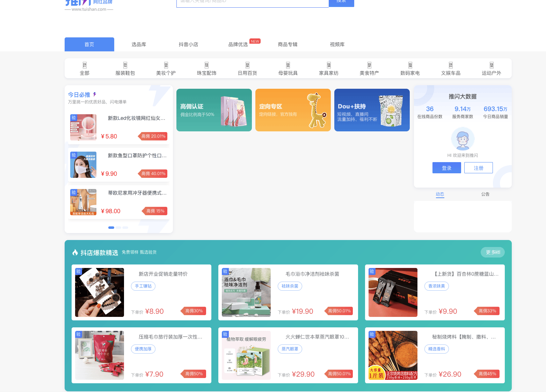This screenshot has height=392, width=546.
Task: Open the 秘制烧烤料 product title
Action: [464, 337]
